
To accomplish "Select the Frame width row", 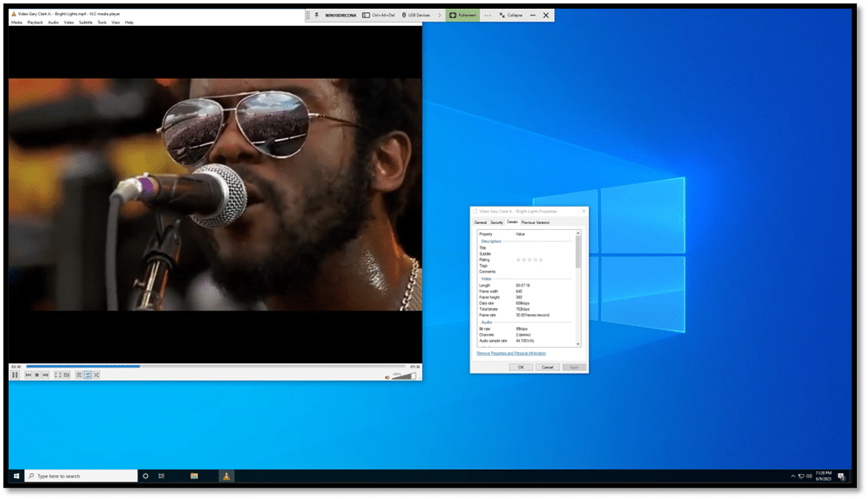I will pos(525,291).
